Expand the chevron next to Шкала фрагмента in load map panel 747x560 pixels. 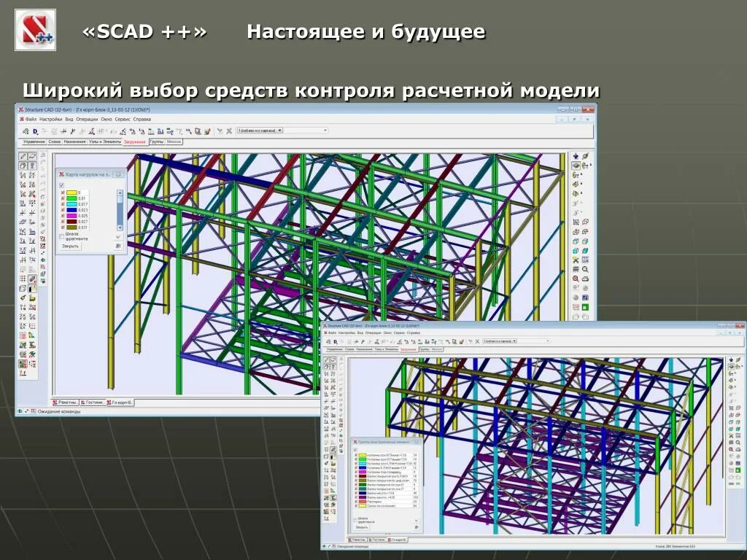tap(118, 237)
